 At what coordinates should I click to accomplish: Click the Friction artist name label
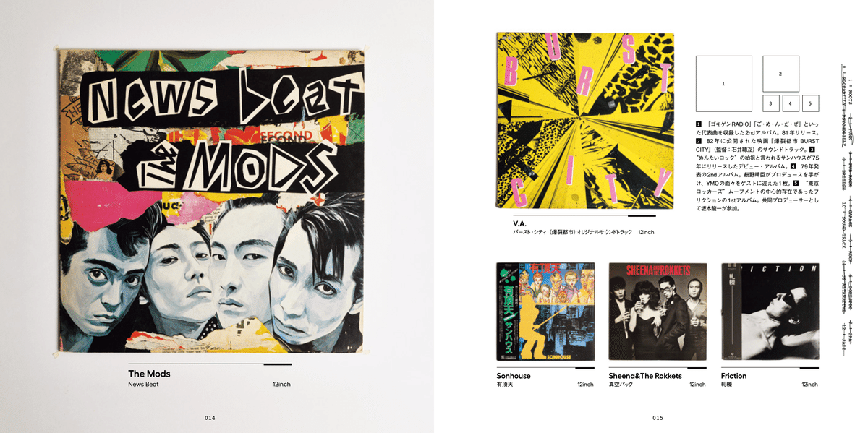[x=734, y=376]
